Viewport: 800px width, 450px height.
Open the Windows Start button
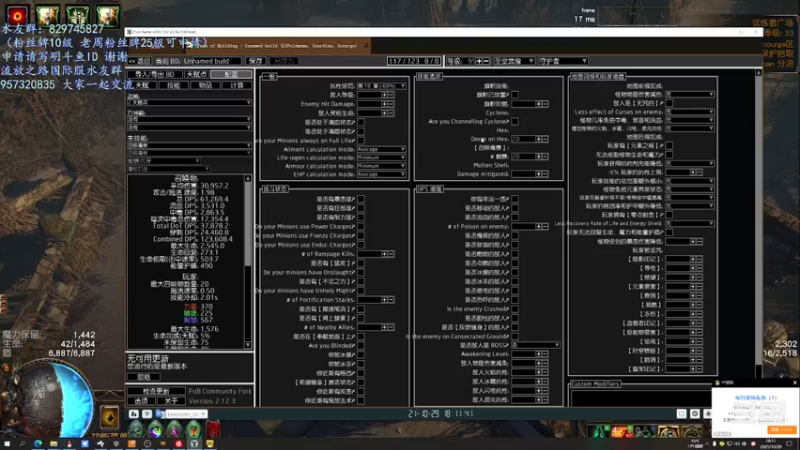(x=7, y=444)
